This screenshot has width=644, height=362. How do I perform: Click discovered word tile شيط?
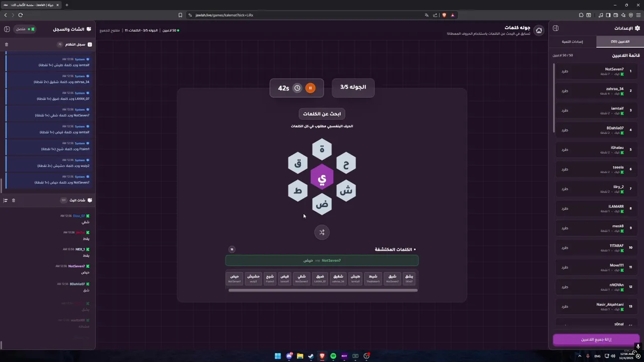coord(373,278)
